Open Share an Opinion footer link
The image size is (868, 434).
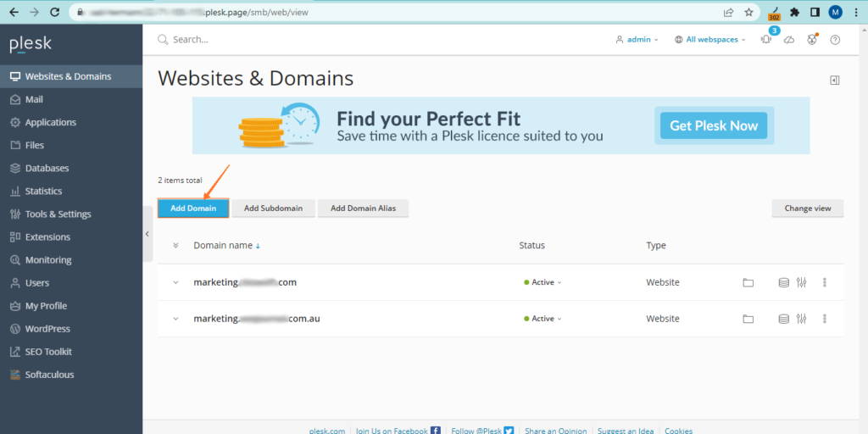(555, 431)
